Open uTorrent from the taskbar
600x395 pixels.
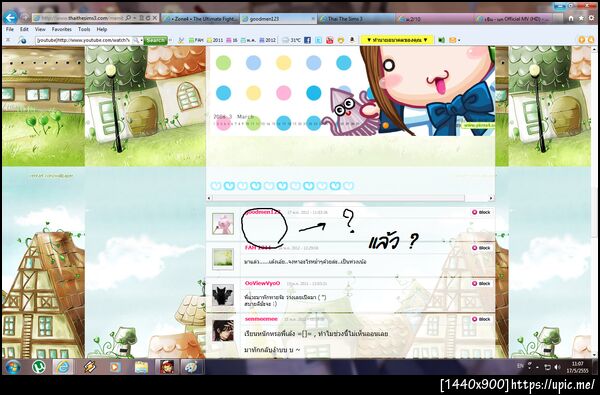coord(38,367)
